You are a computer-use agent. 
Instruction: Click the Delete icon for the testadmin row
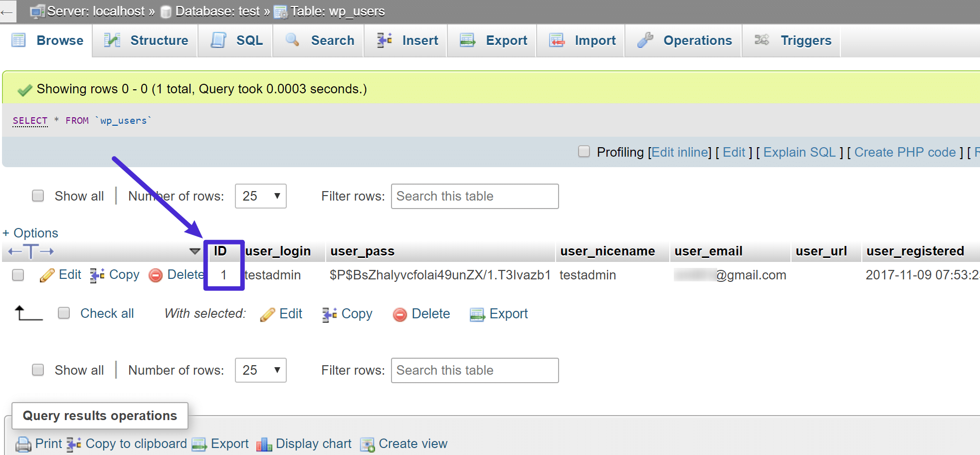(155, 274)
